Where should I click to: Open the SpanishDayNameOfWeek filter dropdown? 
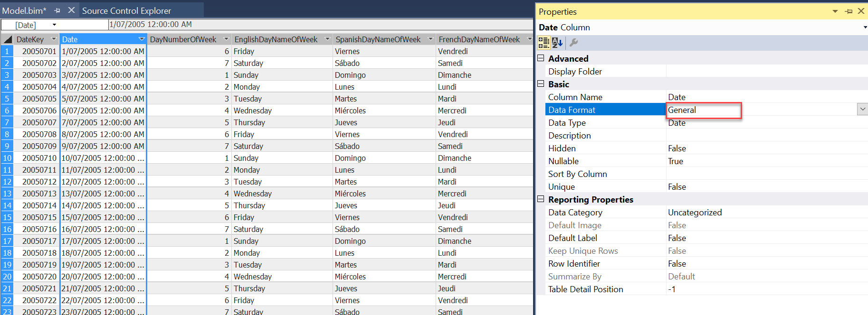click(431, 39)
